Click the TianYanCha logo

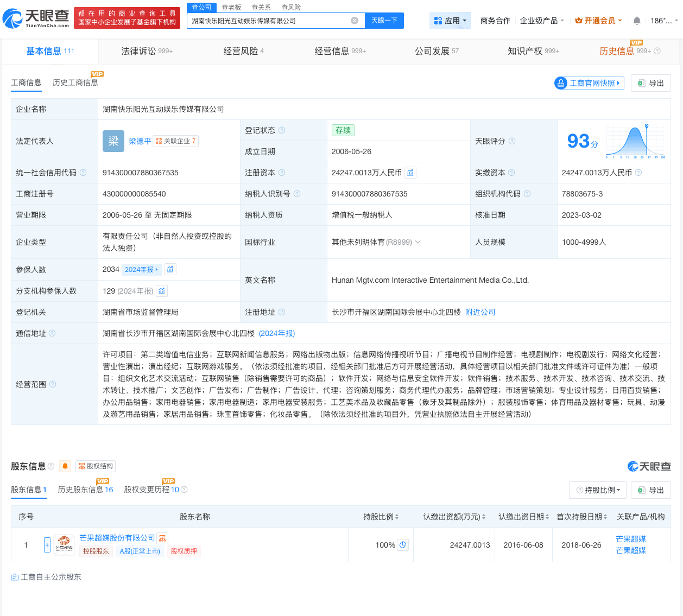pyautogui.click(x=36, y=18)
